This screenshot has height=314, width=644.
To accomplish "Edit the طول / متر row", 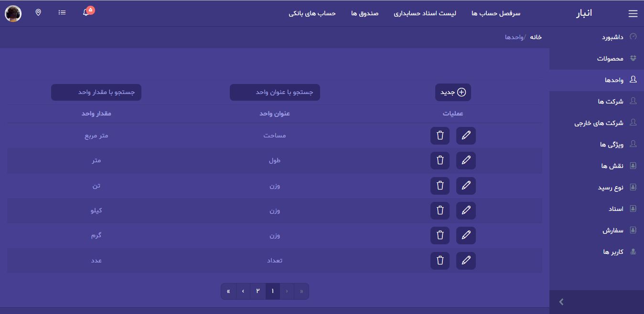I will click(466, 160).
